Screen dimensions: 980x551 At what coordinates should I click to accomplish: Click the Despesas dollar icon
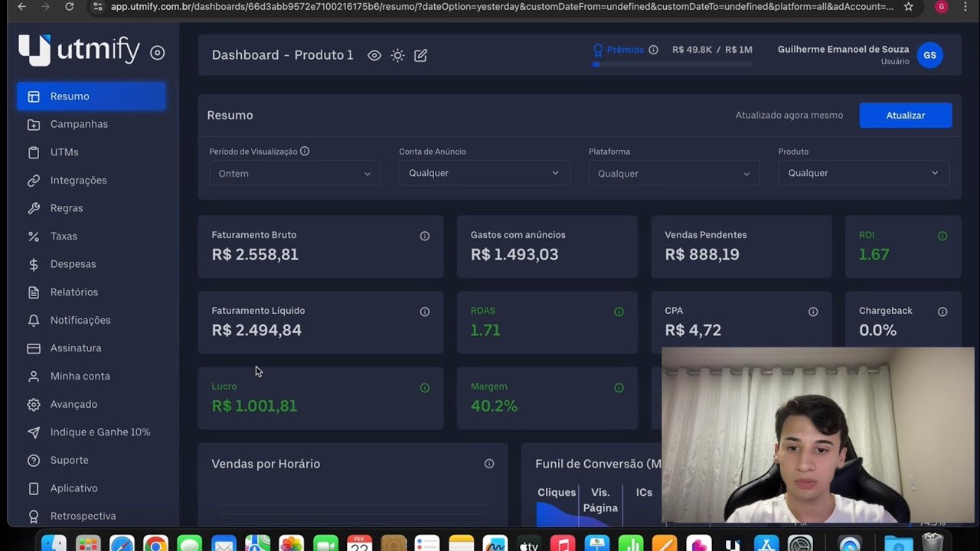coord(34,264)
